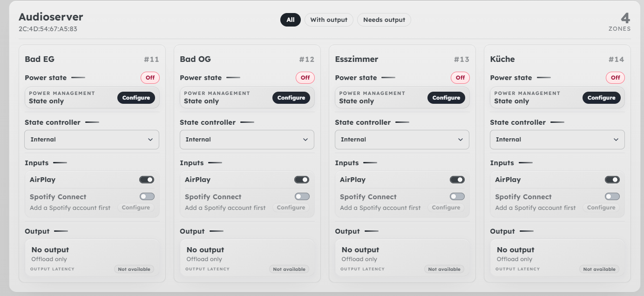
Task: Enable Spotify Connect for Küche
Action: (x=612, y=197)
